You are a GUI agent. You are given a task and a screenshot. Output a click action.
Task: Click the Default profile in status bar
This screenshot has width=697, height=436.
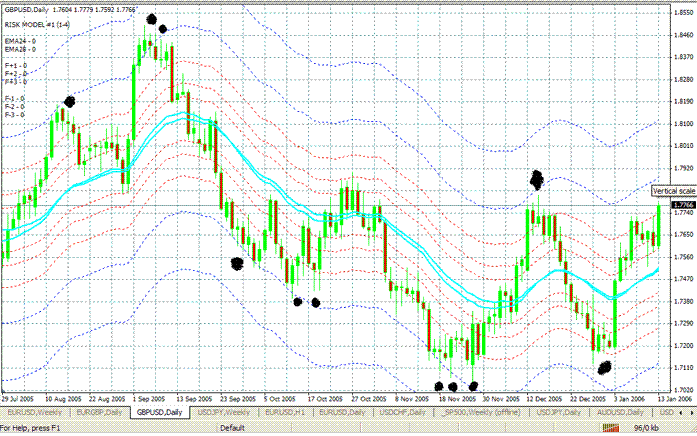point(232,428)
